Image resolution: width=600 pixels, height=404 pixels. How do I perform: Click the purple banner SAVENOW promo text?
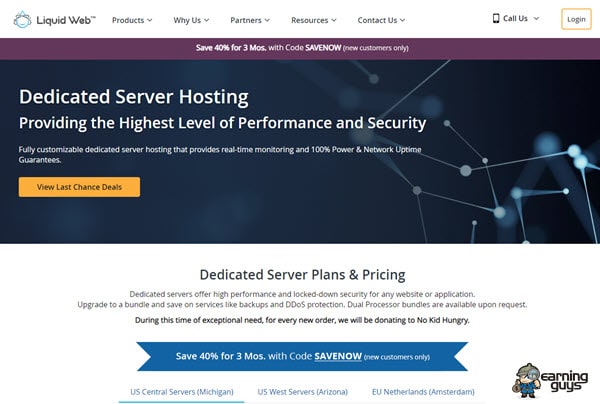[302, 48]
